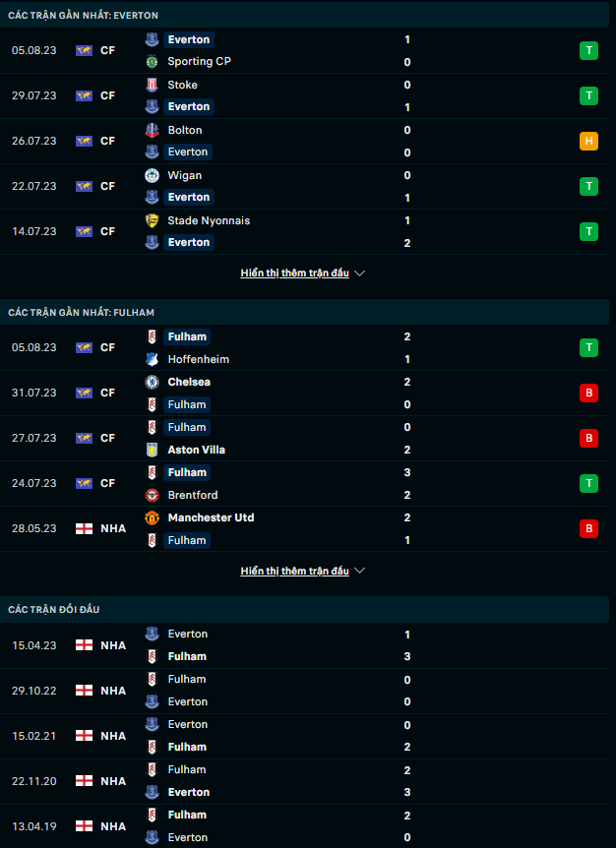616x848 pixels.
Task: Open the 15.04.23 Everton vs Fulham match row
Action: (308, 645)
